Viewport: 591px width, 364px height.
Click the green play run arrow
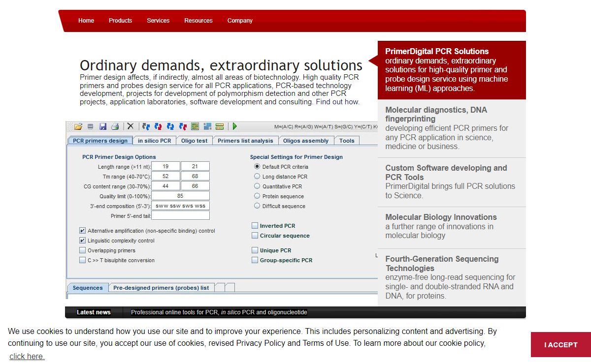[235, 126]
